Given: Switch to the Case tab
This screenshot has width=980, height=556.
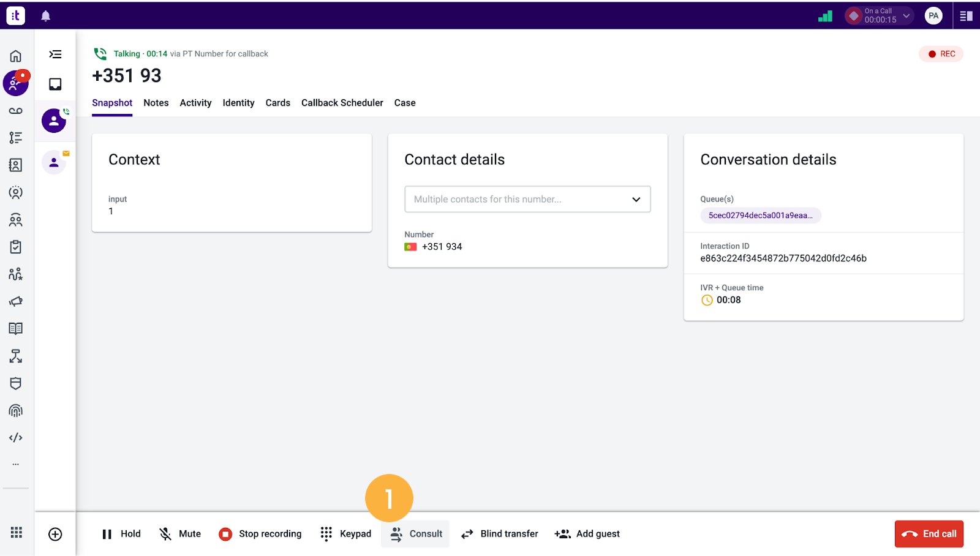Looking at the screenshot, I should tap(405, 103).
